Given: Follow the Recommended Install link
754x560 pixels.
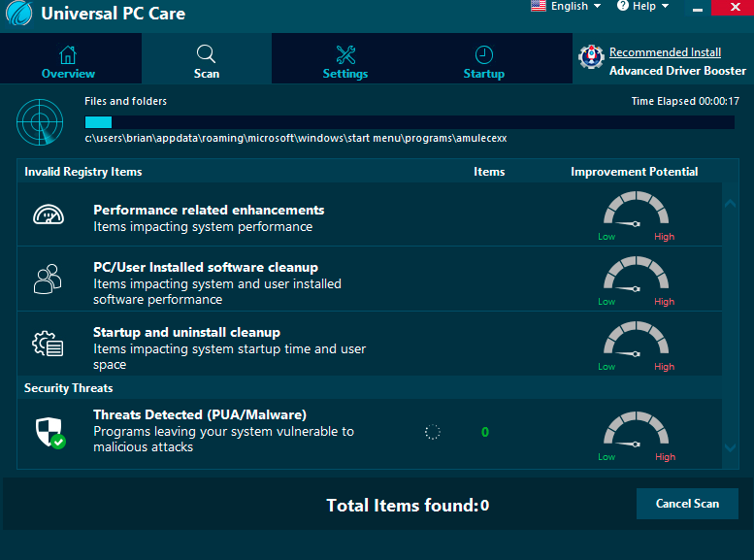Looking at the screenshot, I should 665,52.
